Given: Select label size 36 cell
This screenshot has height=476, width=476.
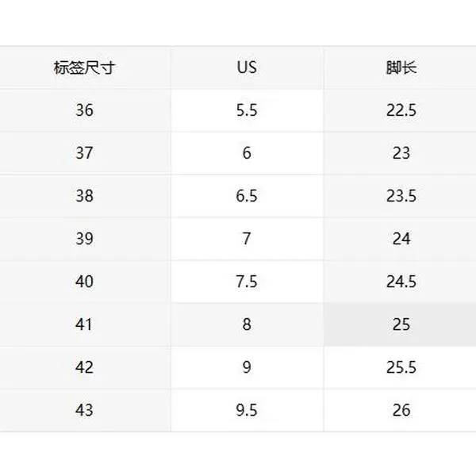Looking at the screenshot, I should click(84, 110).
